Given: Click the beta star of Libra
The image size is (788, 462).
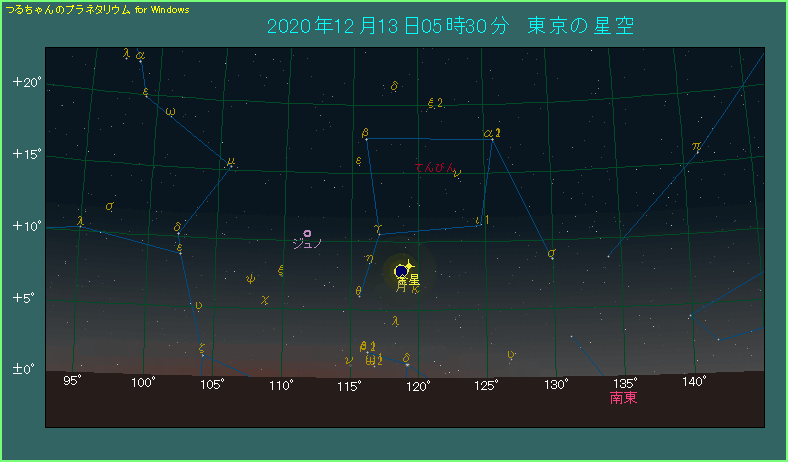Looking at the screenshot, I should click(367, 139).
